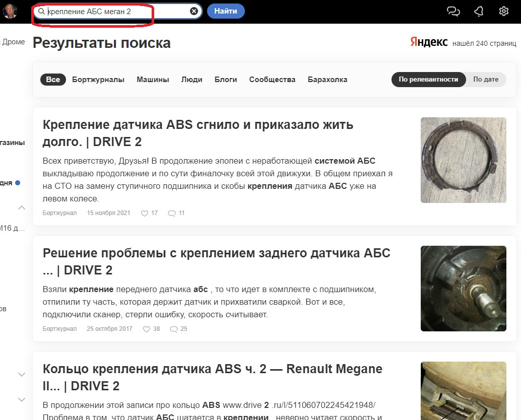
Task: Enable sorting По релевантности
Action: tap(428, 80)
